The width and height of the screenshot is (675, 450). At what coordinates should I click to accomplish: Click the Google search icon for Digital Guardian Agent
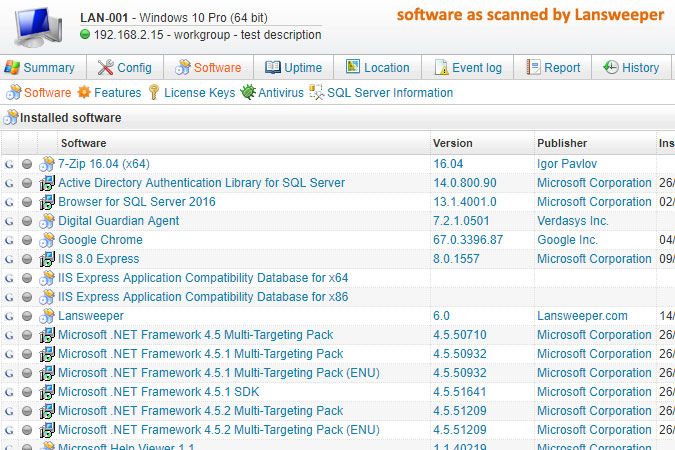[9, 221]
